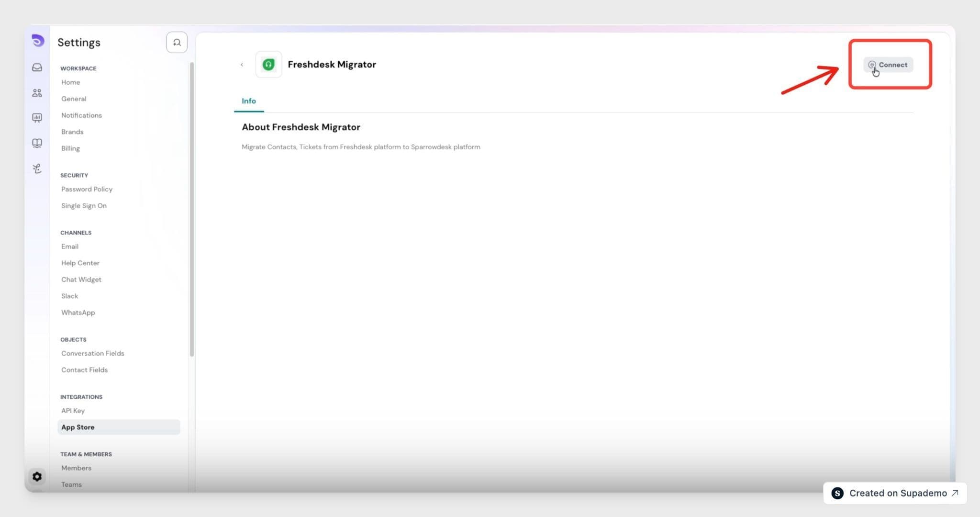Open Email channel settings
This screenshot has height=517, width=980.
70,247
